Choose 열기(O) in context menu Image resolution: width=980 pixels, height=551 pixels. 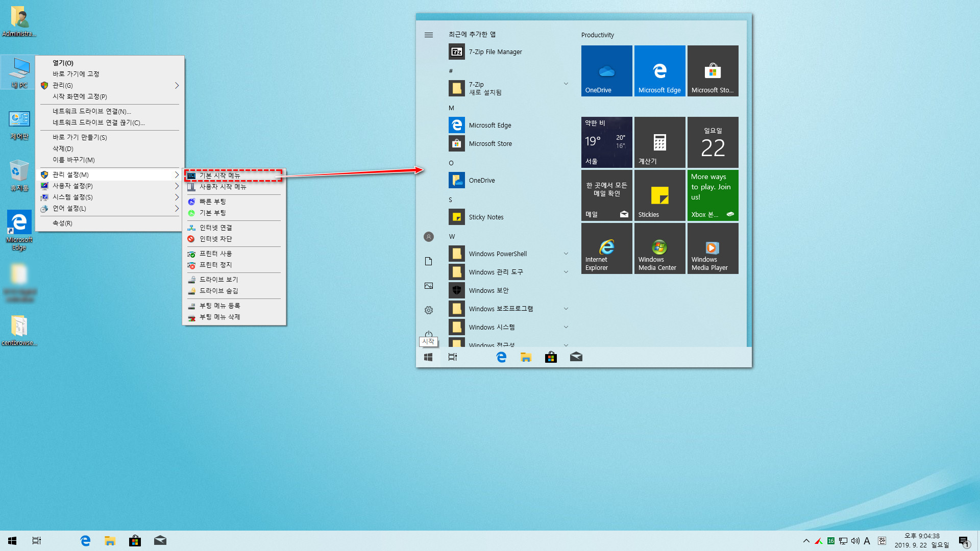[x=110, y=63]
